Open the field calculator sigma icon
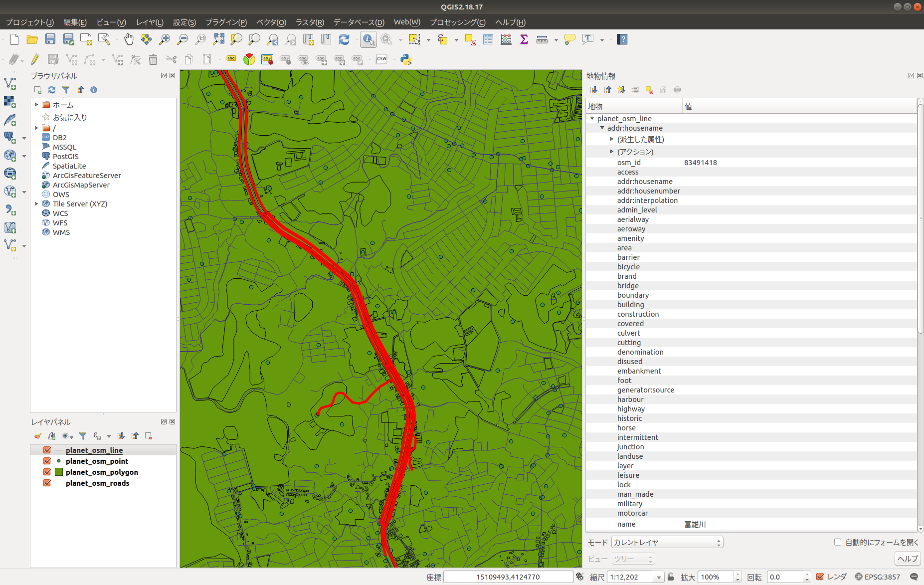 pos(524,39)
